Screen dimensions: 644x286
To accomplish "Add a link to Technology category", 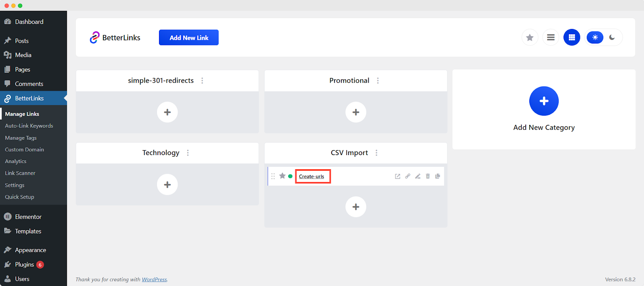I will (x=167, y=184).
